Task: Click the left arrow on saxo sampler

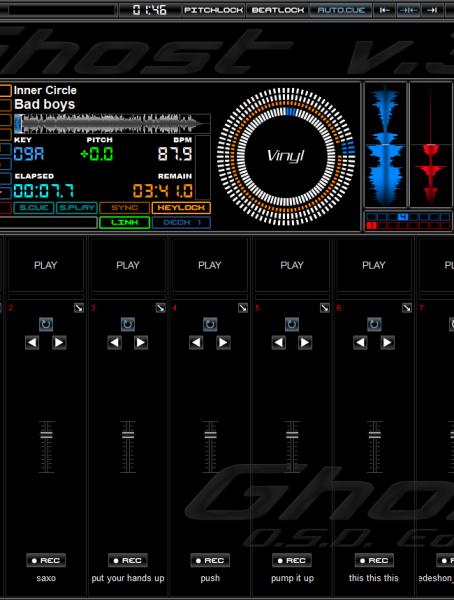Action: [32, 342]
